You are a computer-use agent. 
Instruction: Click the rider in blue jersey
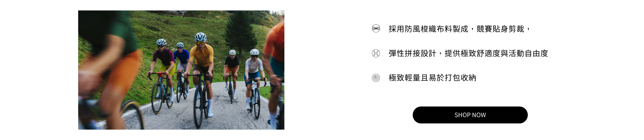[182, 64]
